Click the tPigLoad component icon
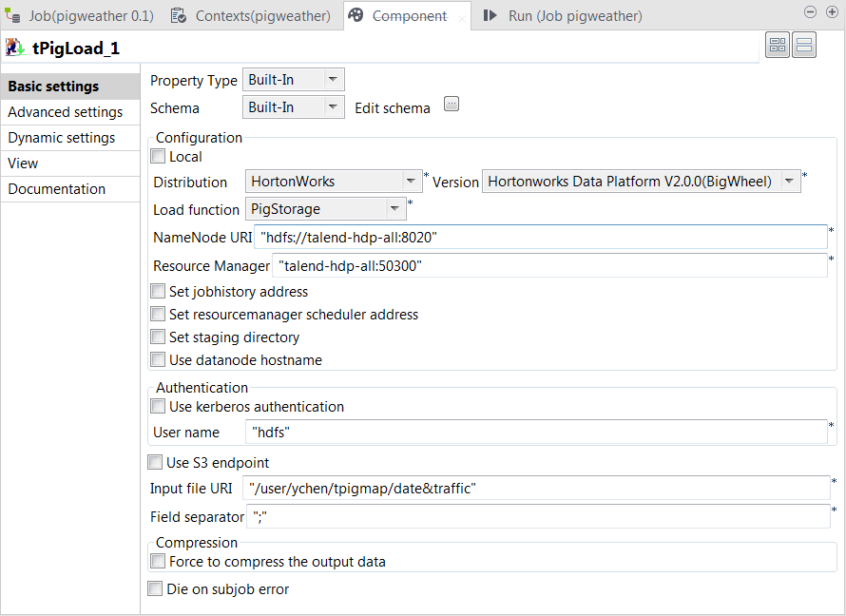Viewport: 846px width, 616px height. point(16,44)
